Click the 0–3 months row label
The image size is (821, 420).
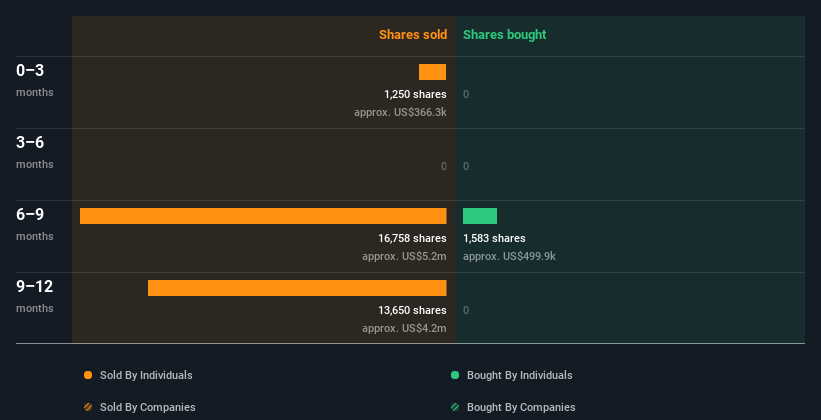[x=35, y=80]
